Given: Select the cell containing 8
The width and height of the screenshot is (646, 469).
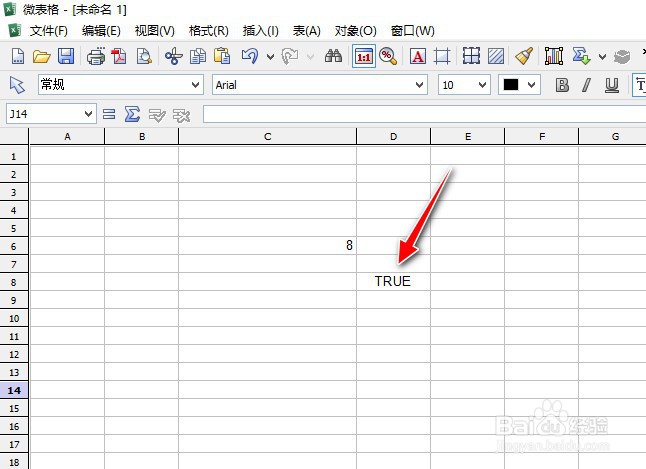Looking at the screenshot, I should coord(267,246).
